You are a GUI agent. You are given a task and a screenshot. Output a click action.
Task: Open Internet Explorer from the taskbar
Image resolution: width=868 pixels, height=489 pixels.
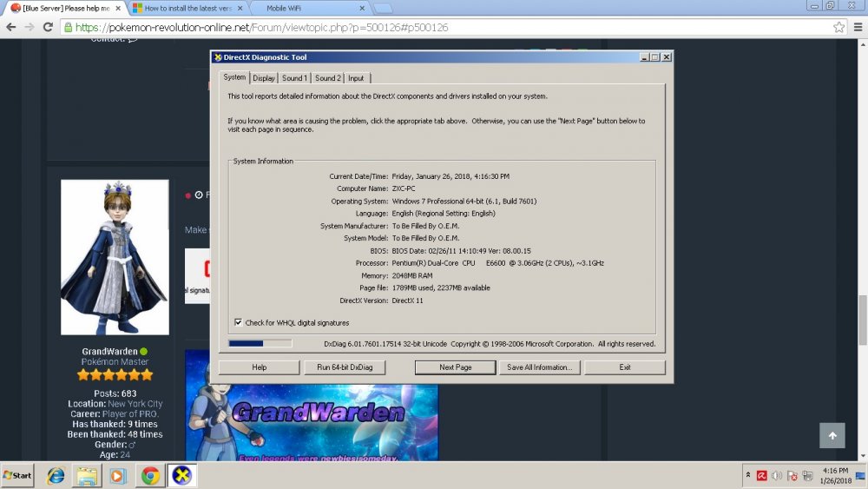56,476
